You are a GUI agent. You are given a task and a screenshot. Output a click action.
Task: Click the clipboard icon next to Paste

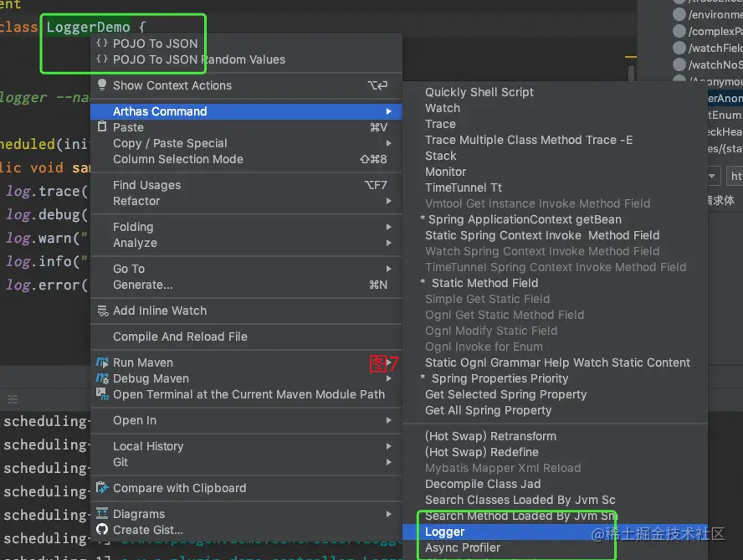point(101,126)
